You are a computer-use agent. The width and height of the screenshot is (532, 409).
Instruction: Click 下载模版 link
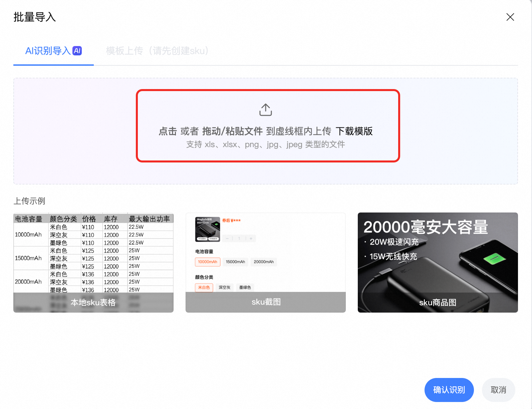pyautogui.click(x=354, y=131)
